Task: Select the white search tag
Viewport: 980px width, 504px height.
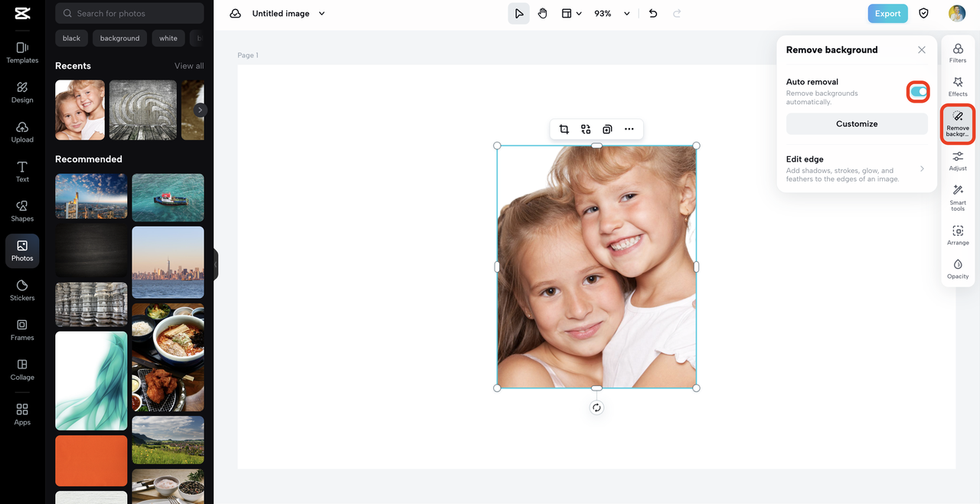Action: pos(168,38)
